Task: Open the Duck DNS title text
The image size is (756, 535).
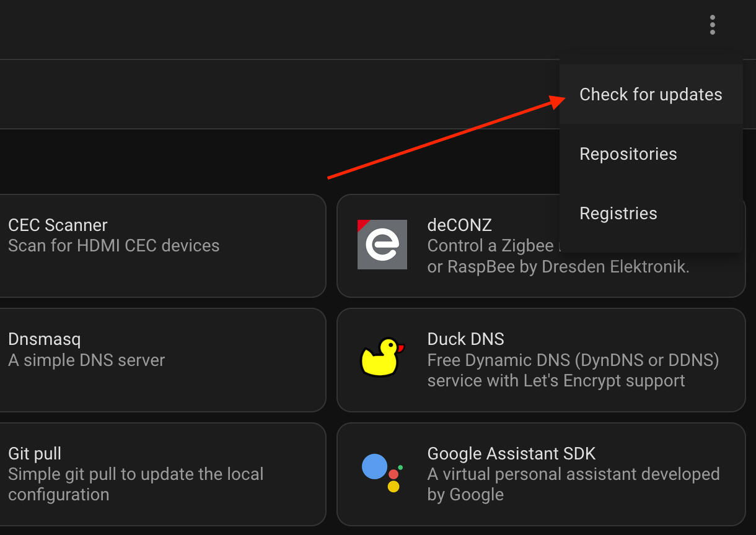Action: coord(465,339)
